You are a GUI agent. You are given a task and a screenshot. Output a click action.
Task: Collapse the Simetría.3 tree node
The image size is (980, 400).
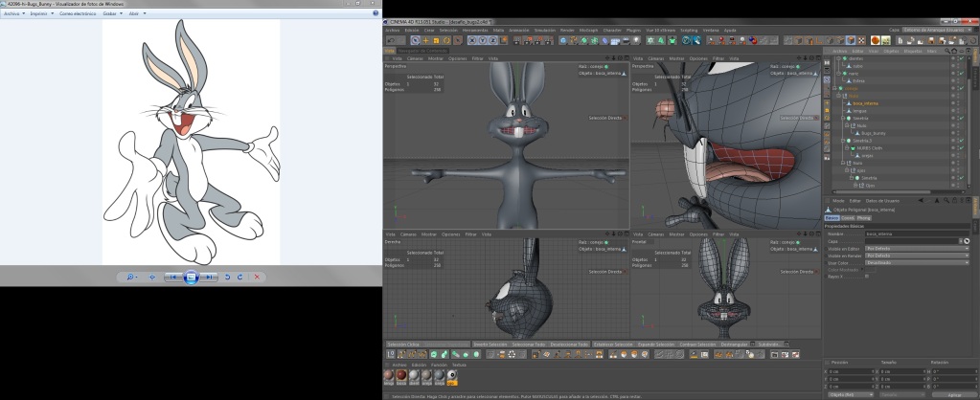(842, 141)
